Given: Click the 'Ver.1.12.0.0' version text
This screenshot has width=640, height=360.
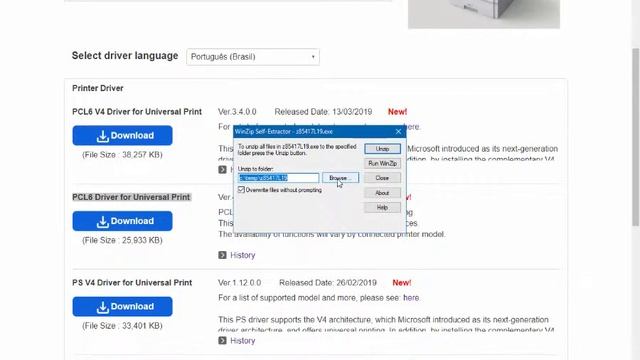Looking at the screenshot, I should (240, 283).
